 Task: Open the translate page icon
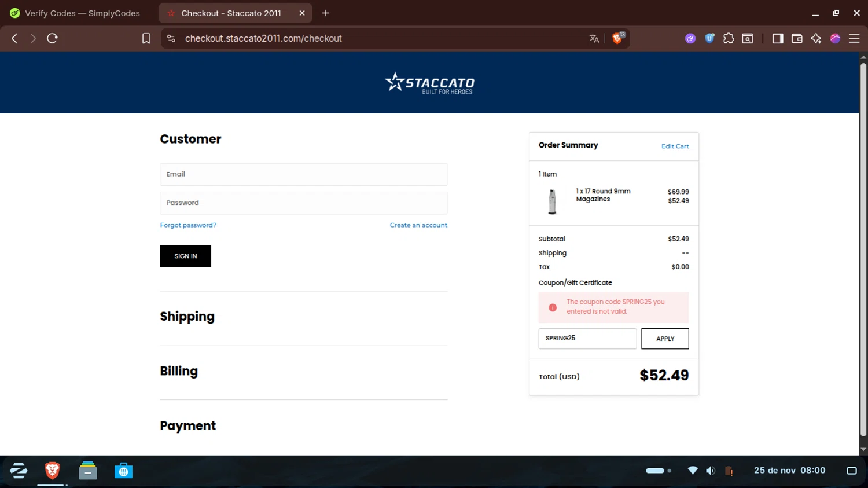click(x=594, y=38)
